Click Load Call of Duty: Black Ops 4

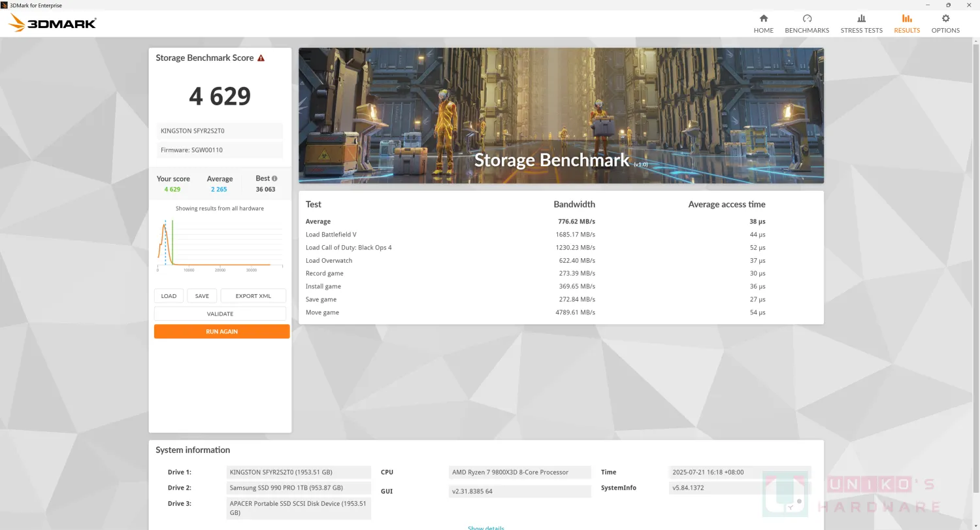point(349,248)
